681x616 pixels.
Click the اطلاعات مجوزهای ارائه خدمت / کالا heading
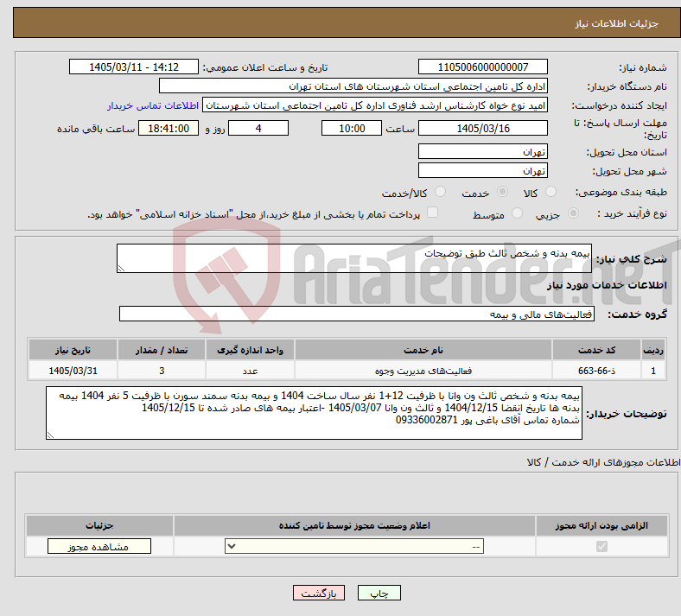[x=604, y=462]
